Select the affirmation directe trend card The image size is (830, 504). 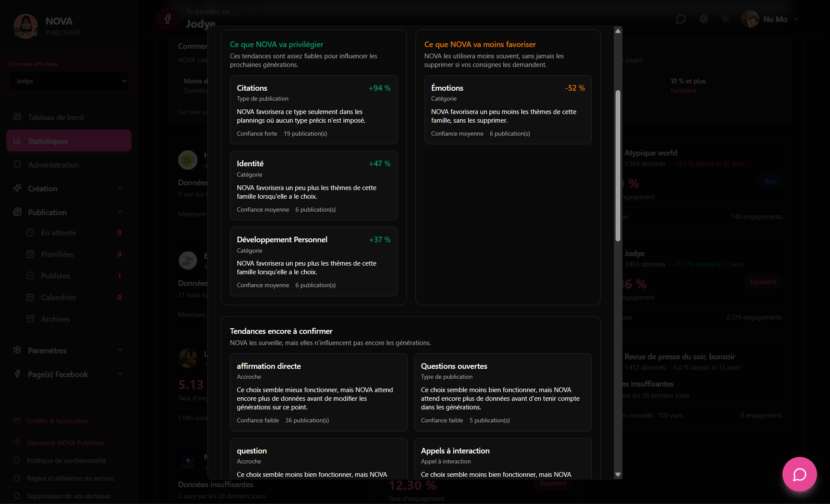[x=319, y=392]
